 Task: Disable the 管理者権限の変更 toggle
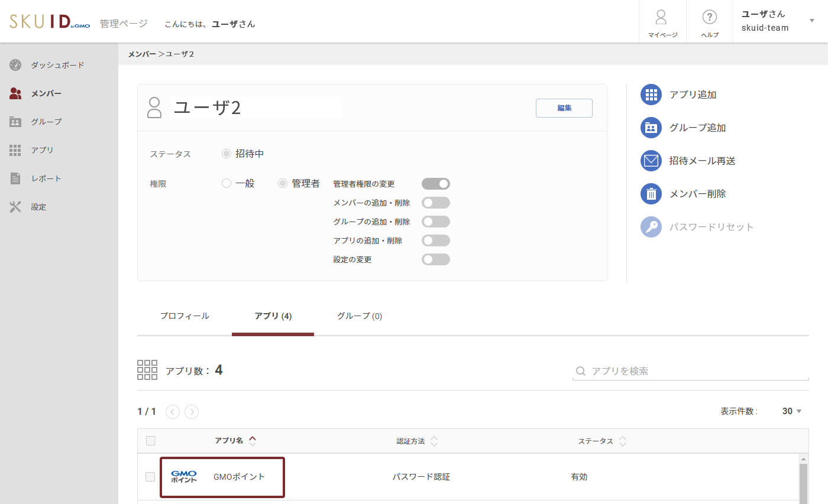[x=436, y=183]
